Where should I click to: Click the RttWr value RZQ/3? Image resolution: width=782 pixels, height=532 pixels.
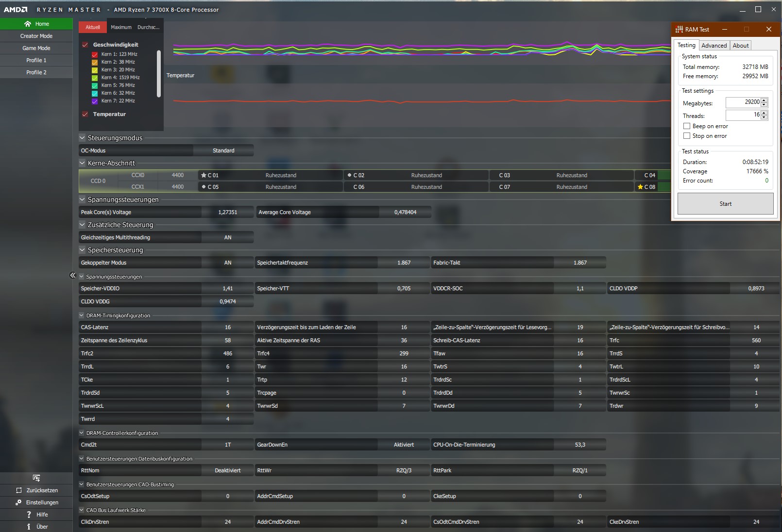pyautogui.click(x=404, y=470)
